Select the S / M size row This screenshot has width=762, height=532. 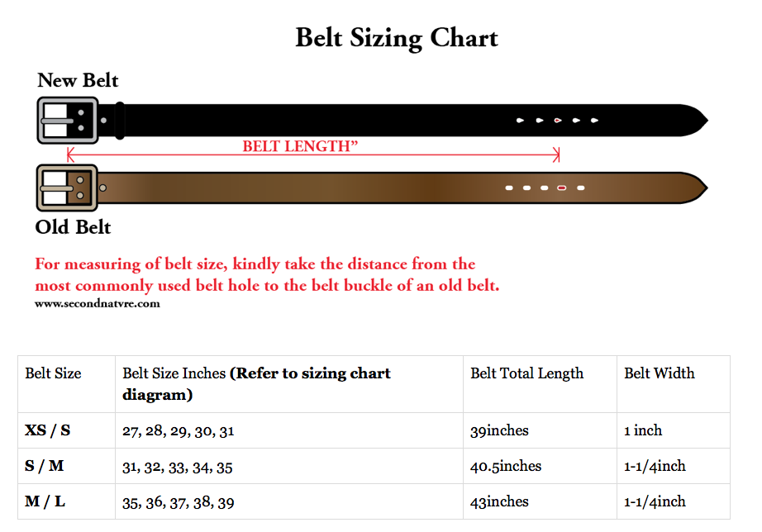click(374, 466)
